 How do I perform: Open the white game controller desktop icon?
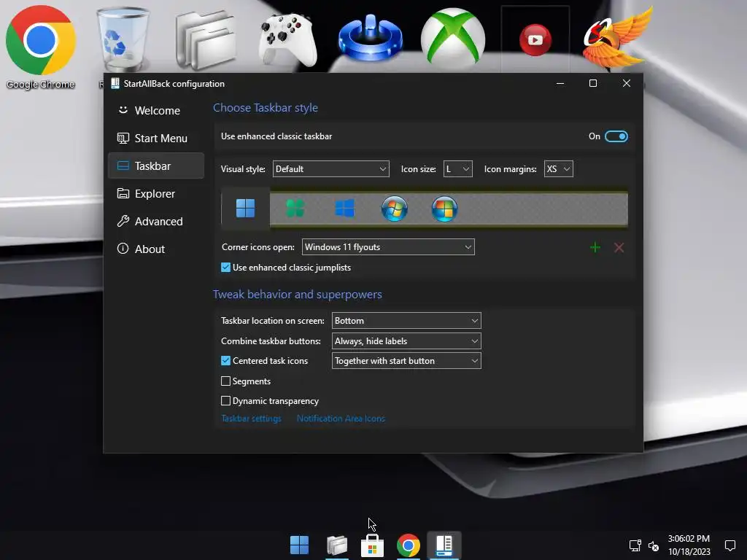[x=287, y=40]
